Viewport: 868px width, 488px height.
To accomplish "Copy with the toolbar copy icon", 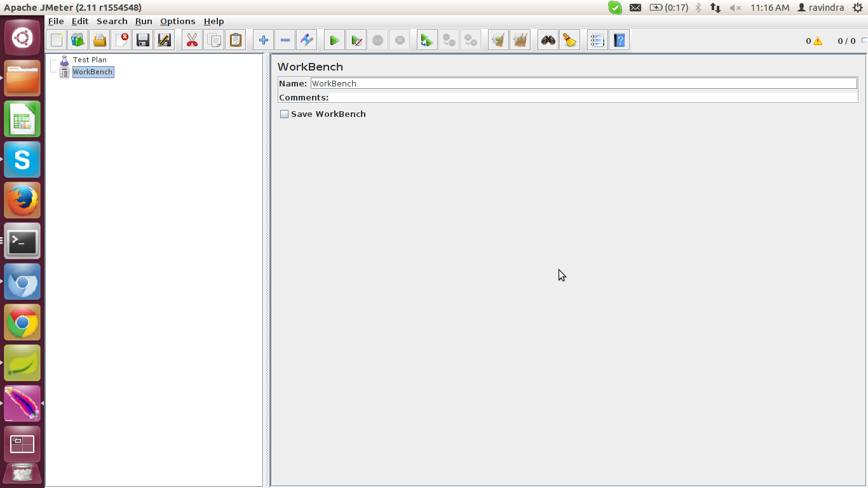I will (214, 41).
